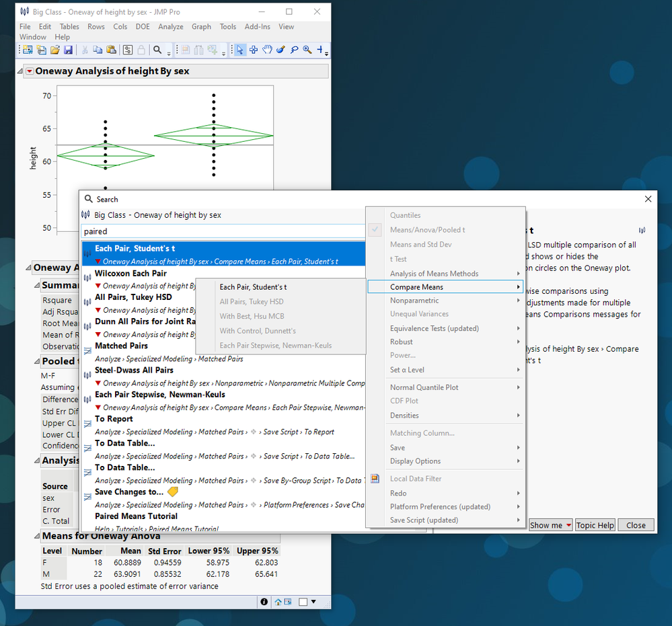Click the Mean column header in means table

[130, 551]
